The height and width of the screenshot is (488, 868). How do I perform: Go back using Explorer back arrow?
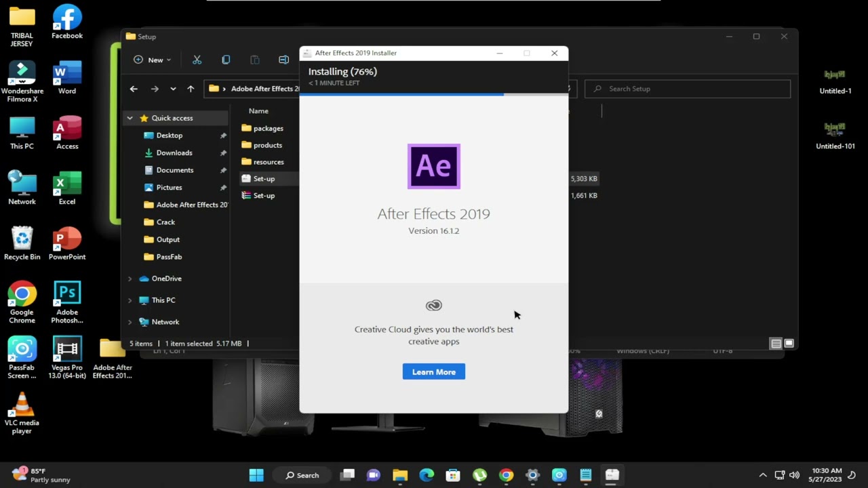[x=134, y=89]
